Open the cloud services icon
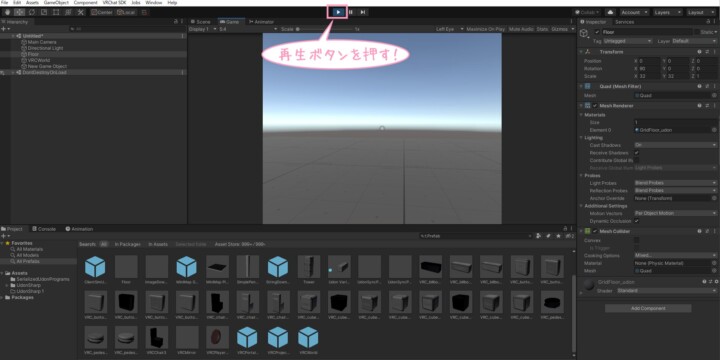The width and height of the screenshot is (720, 360). point(610,12)
